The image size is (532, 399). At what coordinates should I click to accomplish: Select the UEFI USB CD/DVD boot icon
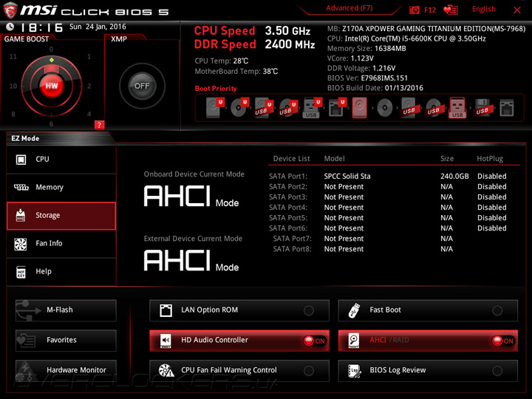click(x=288, y=108)
